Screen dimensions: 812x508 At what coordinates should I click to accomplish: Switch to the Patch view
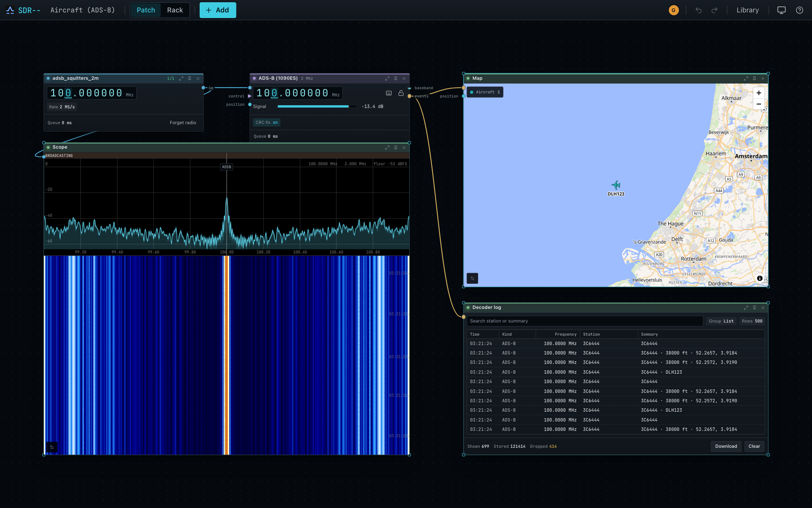(146, 10)
